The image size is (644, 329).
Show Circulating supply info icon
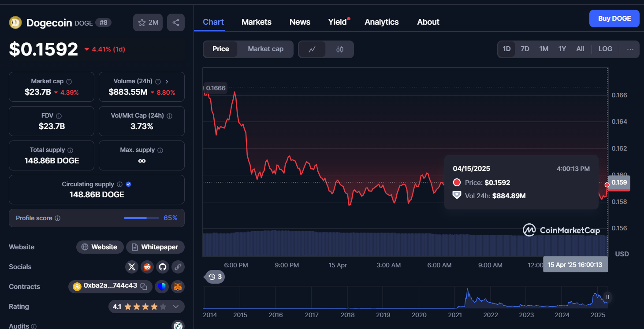(120, 185)
